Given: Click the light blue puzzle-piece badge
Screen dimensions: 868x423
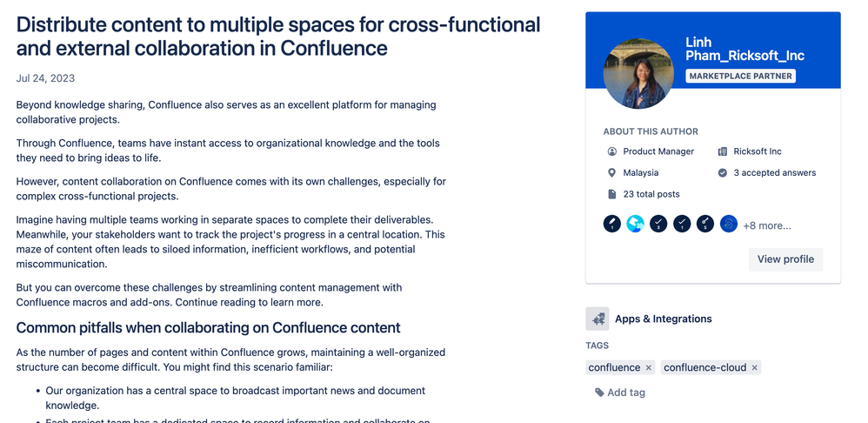Looking at the screenshot, I should tap(635, 224).
